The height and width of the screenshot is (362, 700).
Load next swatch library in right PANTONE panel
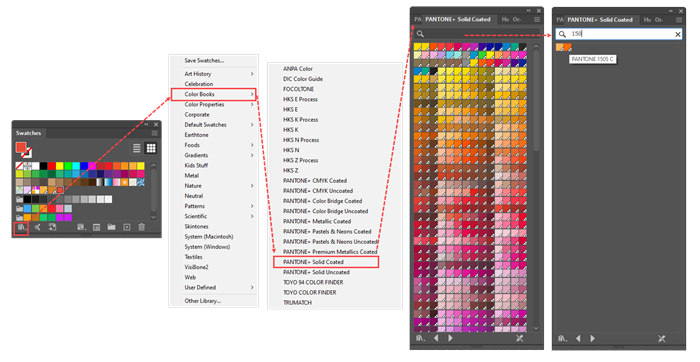pyautogui.click(x=593, y=339)
